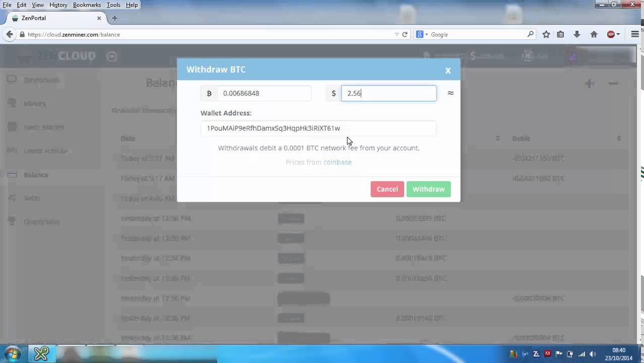Click the address bar URL field
Image resolution: width=644 pixels, height=363 pixels.
tap(209, 34)
